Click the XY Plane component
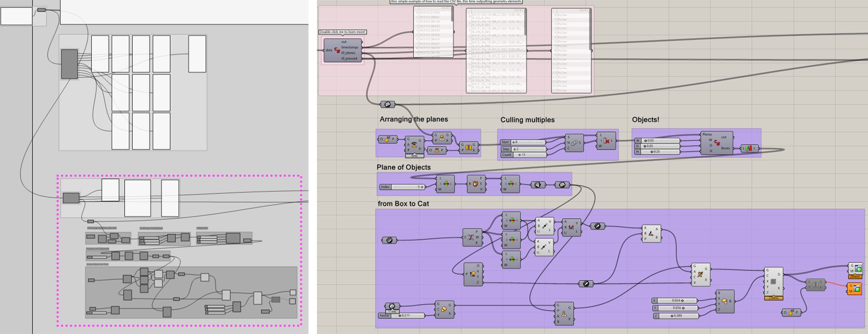The width and height of the screenshot is (868, 334). pyautogui.click(x=437, y=151)
